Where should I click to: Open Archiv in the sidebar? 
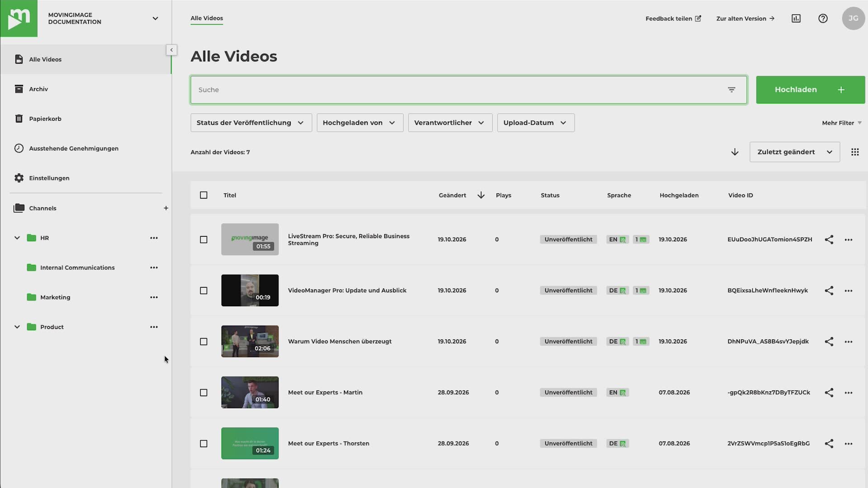86,89
